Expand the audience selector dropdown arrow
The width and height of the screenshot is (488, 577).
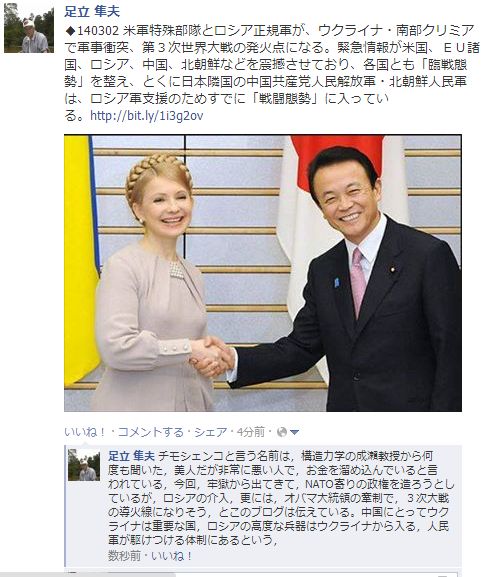(294, 432)
